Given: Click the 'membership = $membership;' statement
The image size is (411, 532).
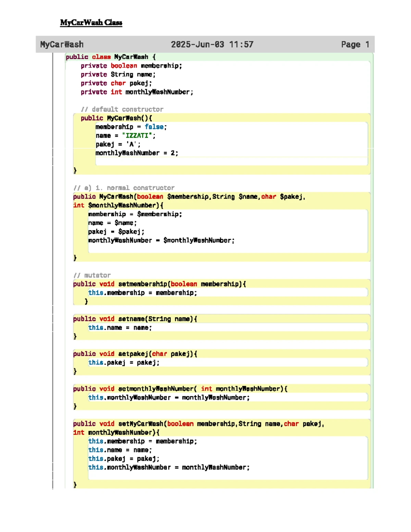Looking at the screenshot, I should coord(135,214).
